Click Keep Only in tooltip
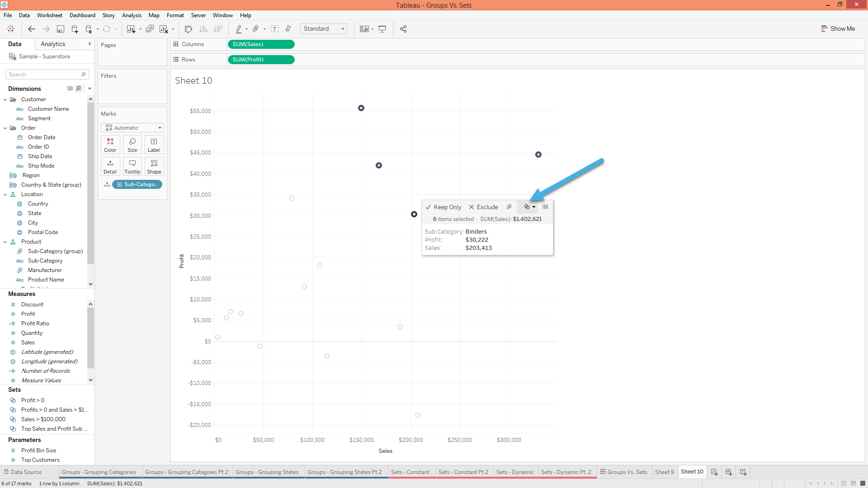Screen dimensions: 868x488 [443, 207]
